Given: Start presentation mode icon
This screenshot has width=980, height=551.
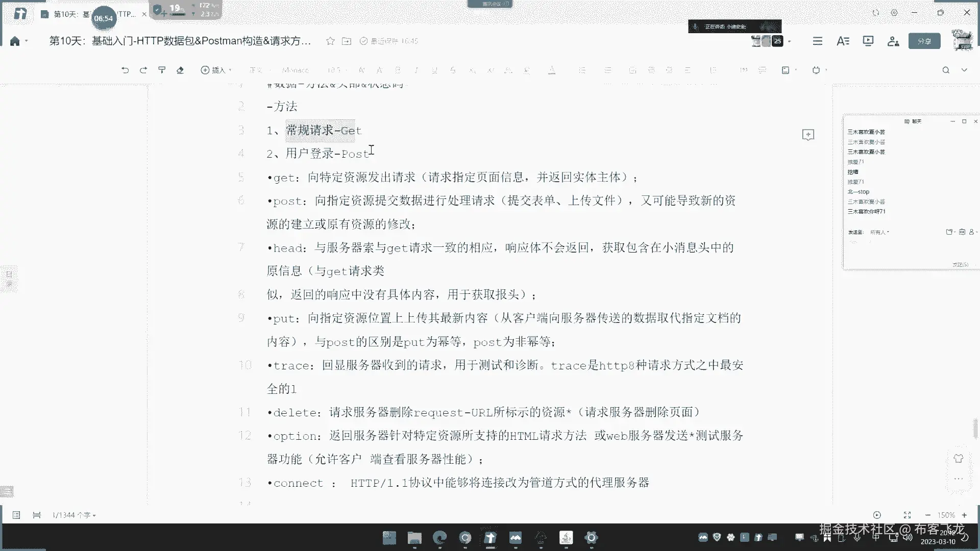Looking at the screenshot, I should [868, 41].
